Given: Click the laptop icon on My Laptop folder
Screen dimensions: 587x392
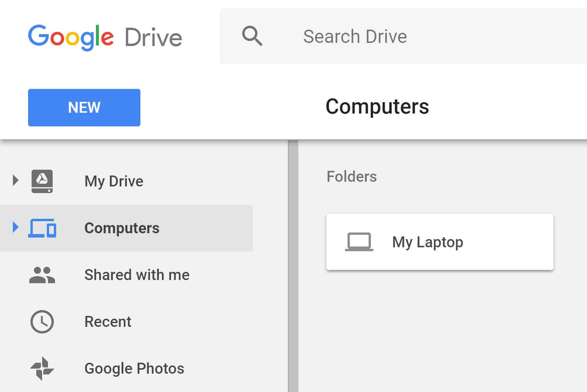Looking at the screenshot, I should [x=359, y=241].
